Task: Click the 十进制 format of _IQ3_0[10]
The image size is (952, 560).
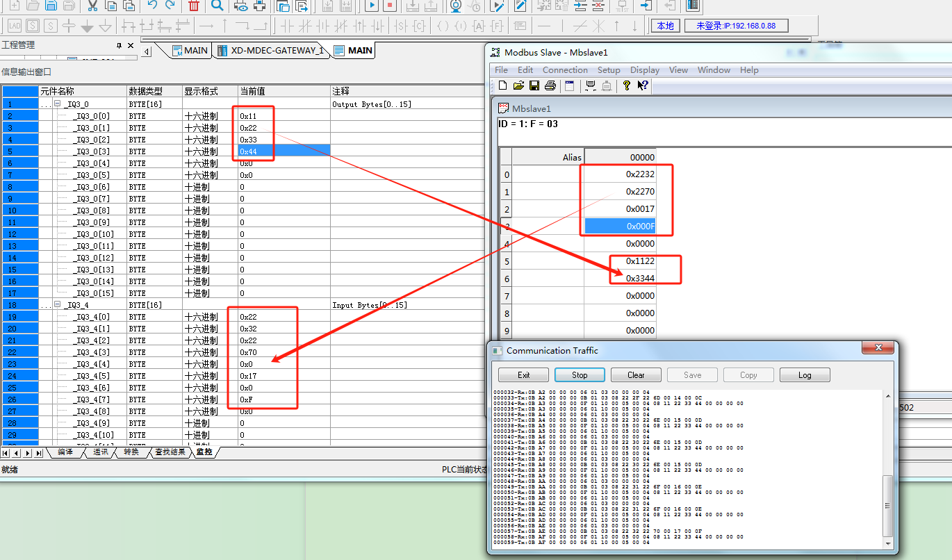Action: 197,234
